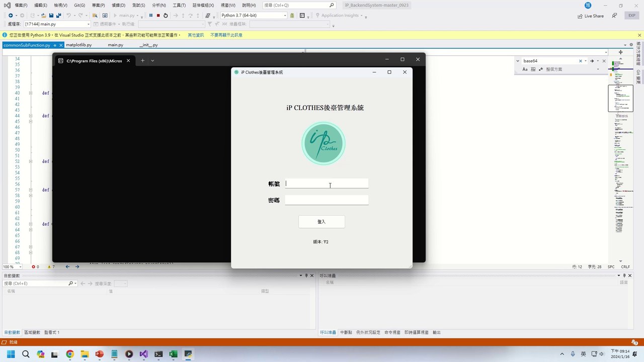Image resolution: width=644 pixels, height=362 pixels.
Task: Open the 檢視(V) menu
Action: pyautogui.click(x=60, y=5)
